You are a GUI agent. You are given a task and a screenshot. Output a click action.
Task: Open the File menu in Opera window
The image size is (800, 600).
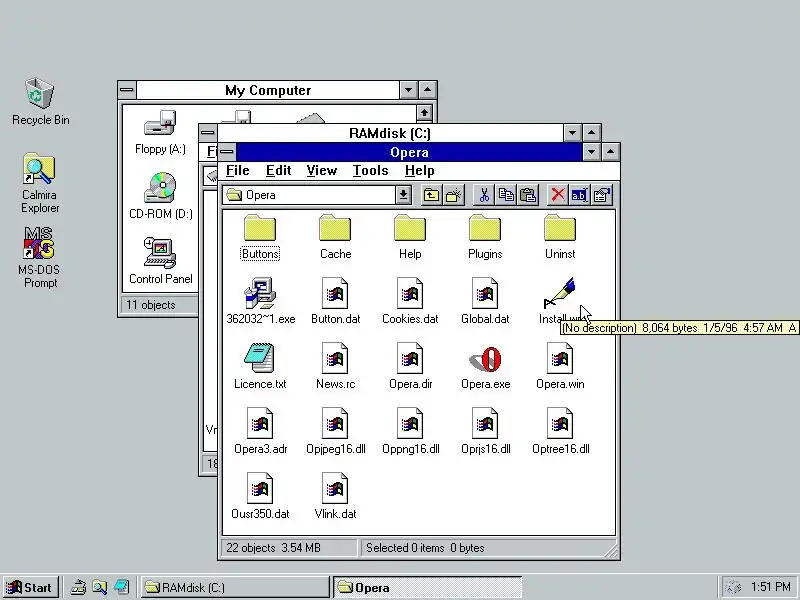[238, 170]
